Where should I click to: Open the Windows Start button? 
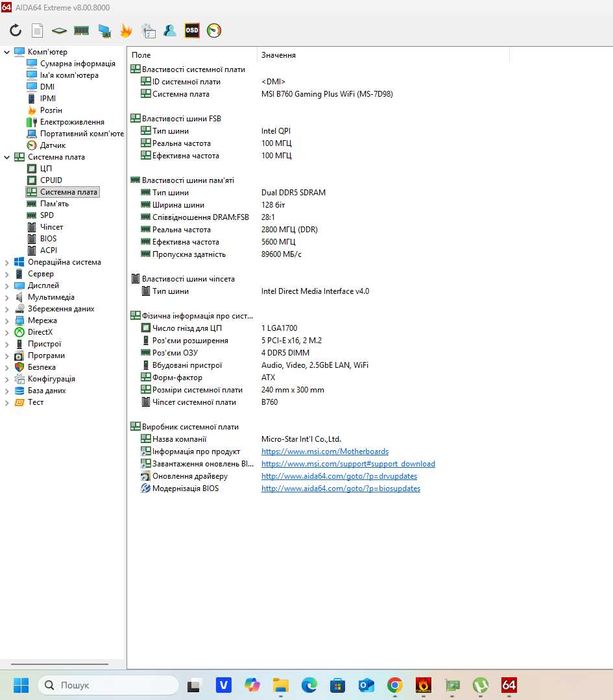21,685
